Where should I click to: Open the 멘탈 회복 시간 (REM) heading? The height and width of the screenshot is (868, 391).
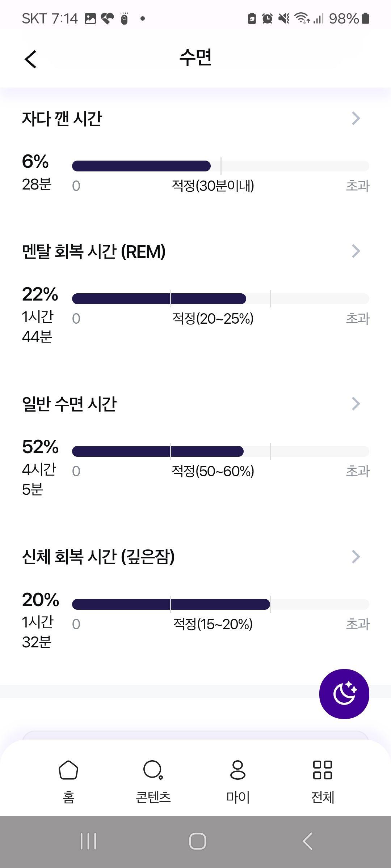pyautogui.click(x=94, y=251)
